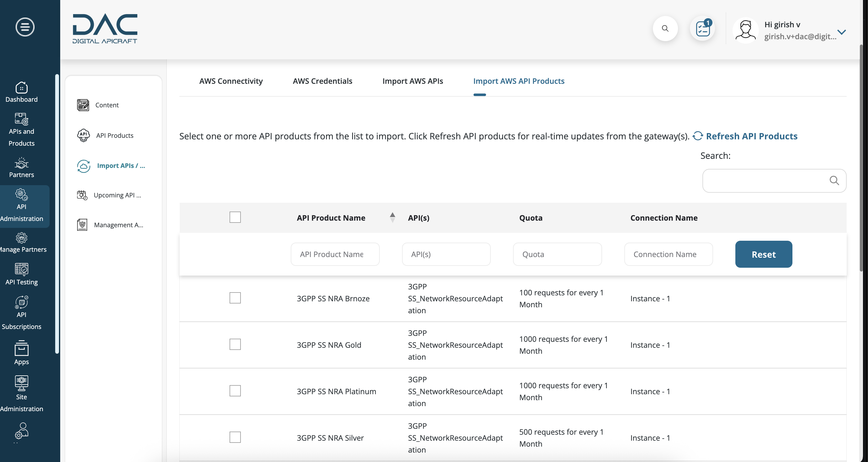
Task: Open API Products submenu item
Action: tap(105, 136)
